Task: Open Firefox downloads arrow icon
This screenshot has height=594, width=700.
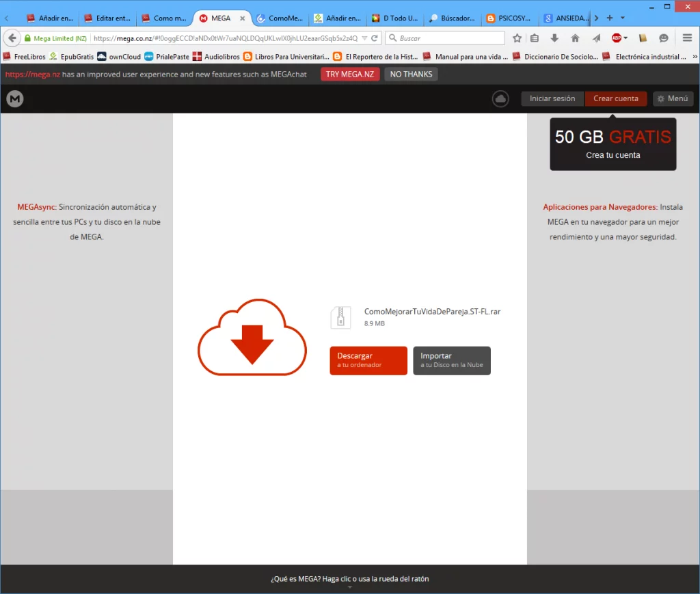Action: [554, 38]
